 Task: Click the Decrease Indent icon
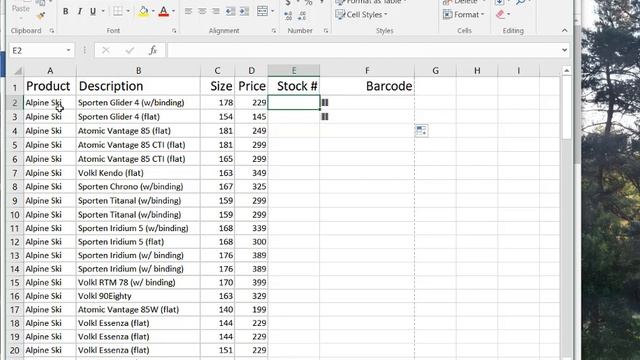pyautogui.click(x=230, y=11)
